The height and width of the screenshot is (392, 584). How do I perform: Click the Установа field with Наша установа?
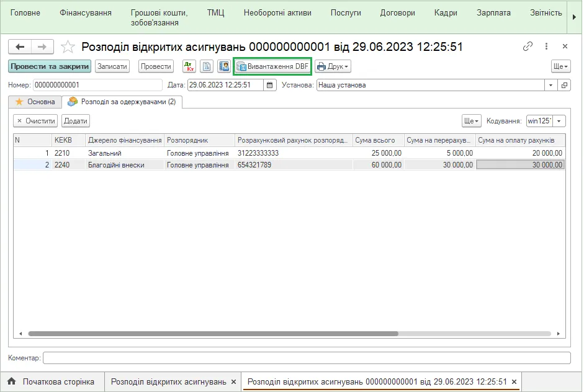click(x=430, y=85)
